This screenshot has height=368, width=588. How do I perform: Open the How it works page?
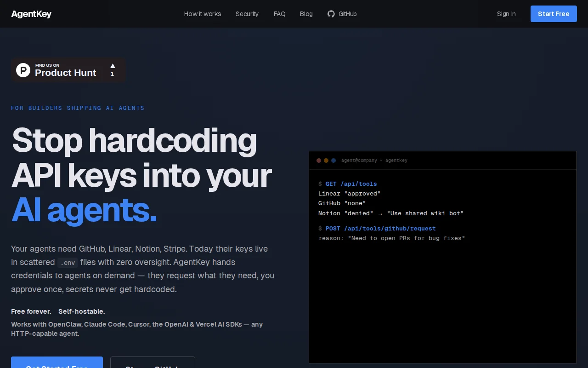tap(203, 14)
